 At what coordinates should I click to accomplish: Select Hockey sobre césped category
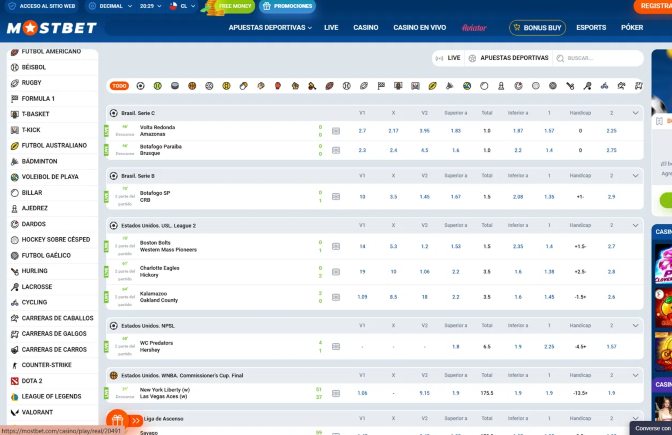coord(52,240)
